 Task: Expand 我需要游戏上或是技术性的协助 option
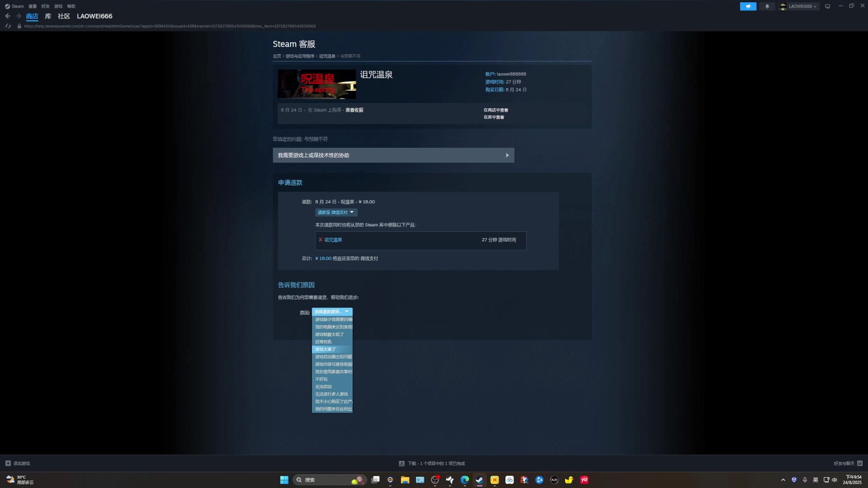tap(393, 155)
